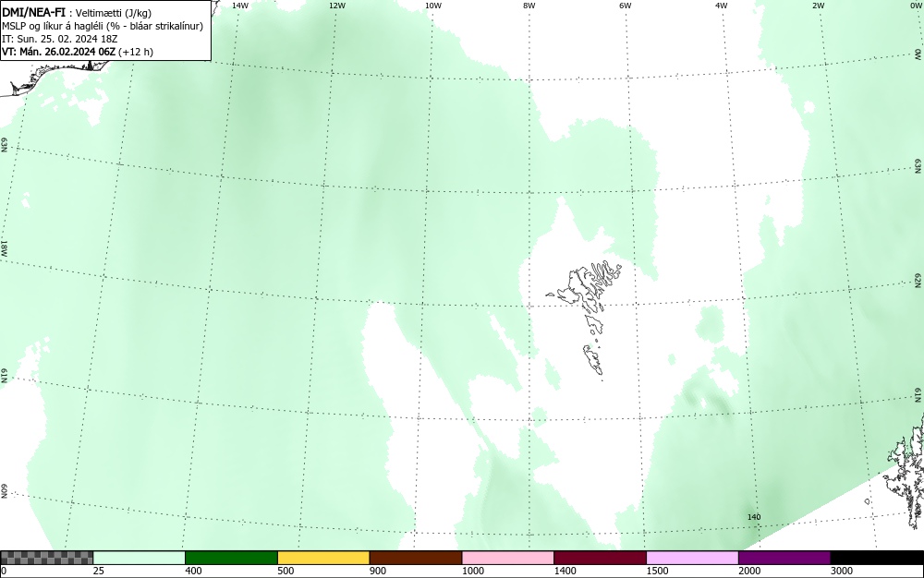Viewport: 924px width, 578px height.
Task: Click the "900" legend scale value
Action: pos(377,571)
